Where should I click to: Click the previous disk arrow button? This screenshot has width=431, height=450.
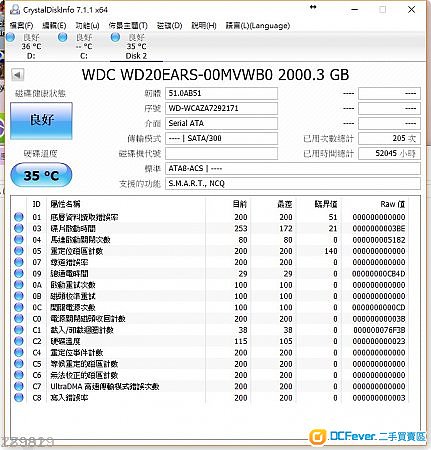click(17, 75)
